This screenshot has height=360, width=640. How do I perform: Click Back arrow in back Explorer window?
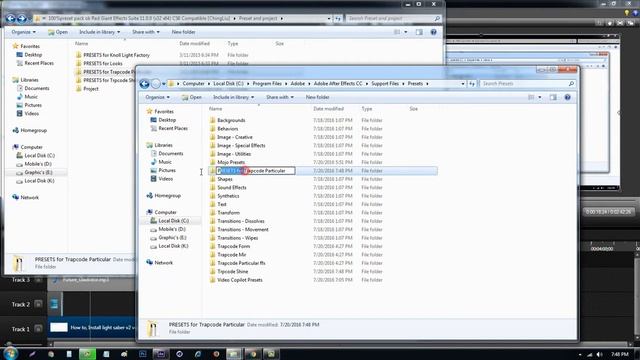(x=11, y=18)
